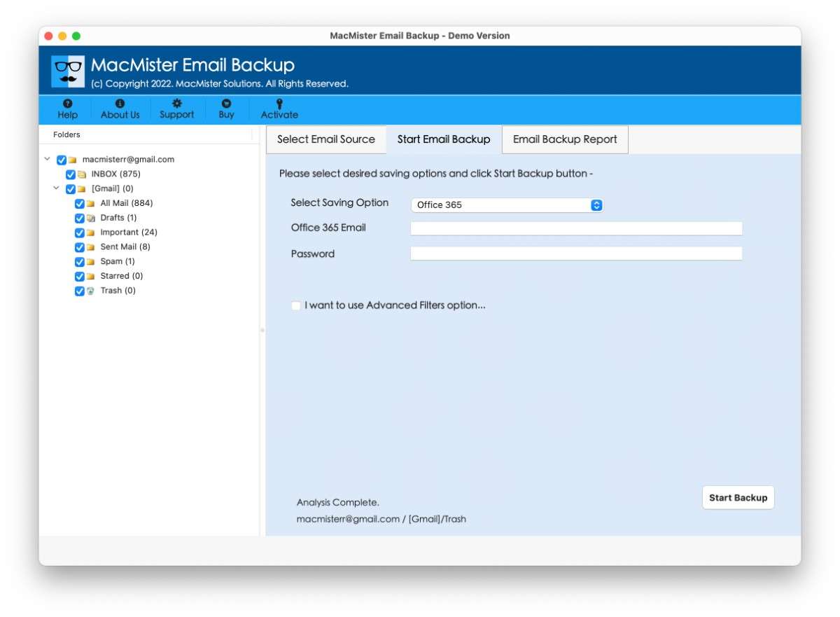
Task: Uncheck the macmisterr@gmail.com account checkbox
Action: 62,160
